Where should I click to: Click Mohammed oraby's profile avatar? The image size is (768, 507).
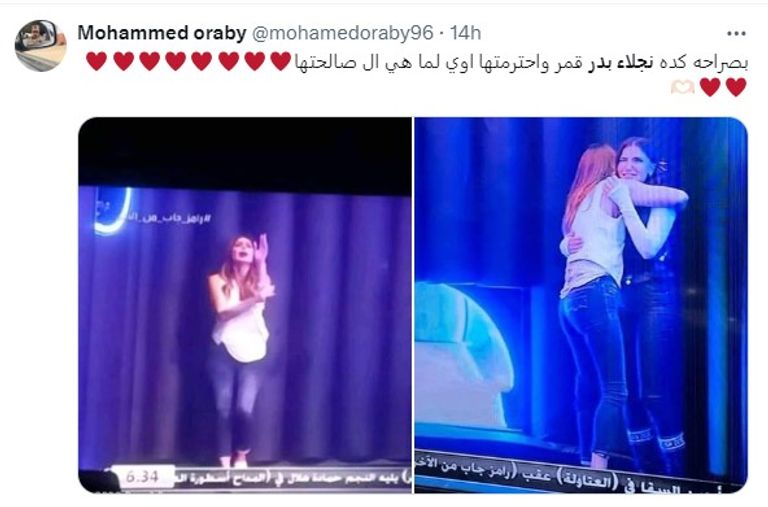pyautogui.click(x=40, y=46)
